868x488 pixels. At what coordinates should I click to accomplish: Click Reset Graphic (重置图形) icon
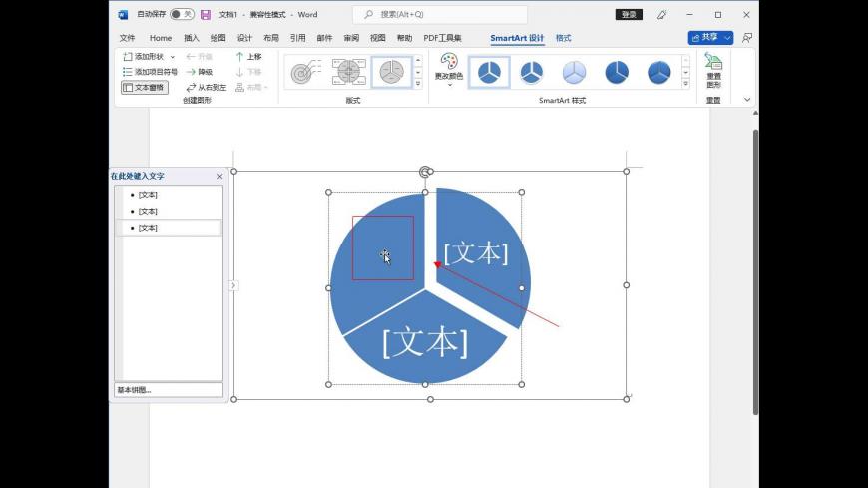pyautogui.click(x=713, y=64)
